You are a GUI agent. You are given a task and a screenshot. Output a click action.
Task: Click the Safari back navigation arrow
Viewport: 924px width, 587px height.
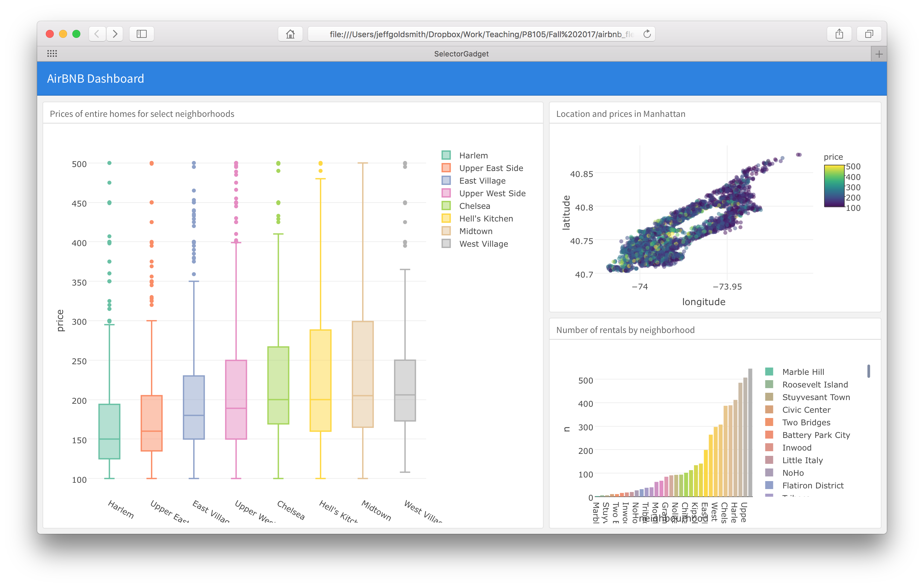pyautogui.click(x=97, y=34)
